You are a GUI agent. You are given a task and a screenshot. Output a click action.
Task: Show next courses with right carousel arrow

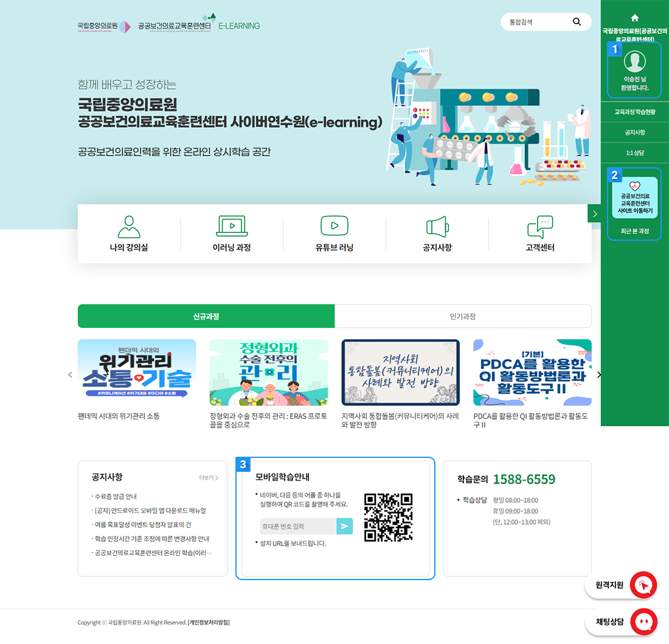[x=599, y=375]
